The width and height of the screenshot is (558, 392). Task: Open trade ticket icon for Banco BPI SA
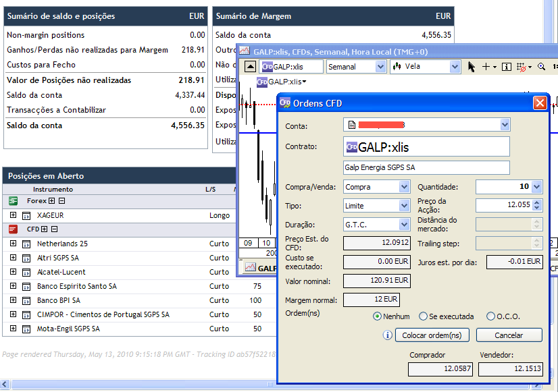click(26, 301)
